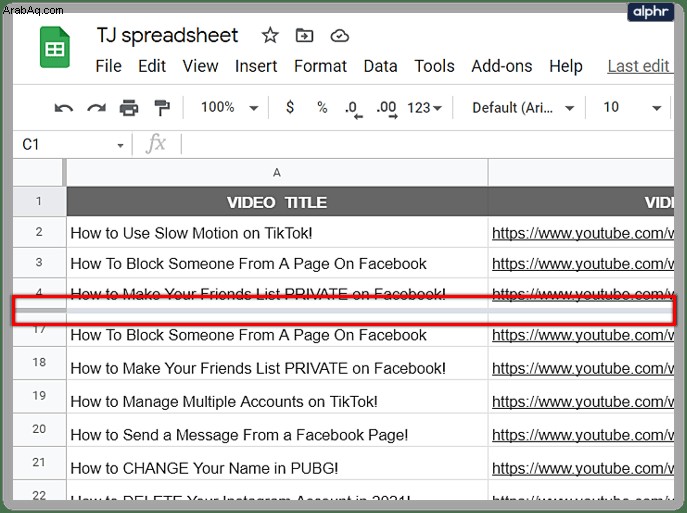Open the font size 10 dropdown

tap(632, 107)
